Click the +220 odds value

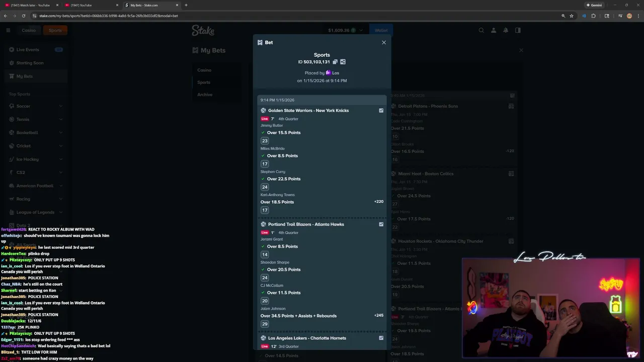[379, 202]
